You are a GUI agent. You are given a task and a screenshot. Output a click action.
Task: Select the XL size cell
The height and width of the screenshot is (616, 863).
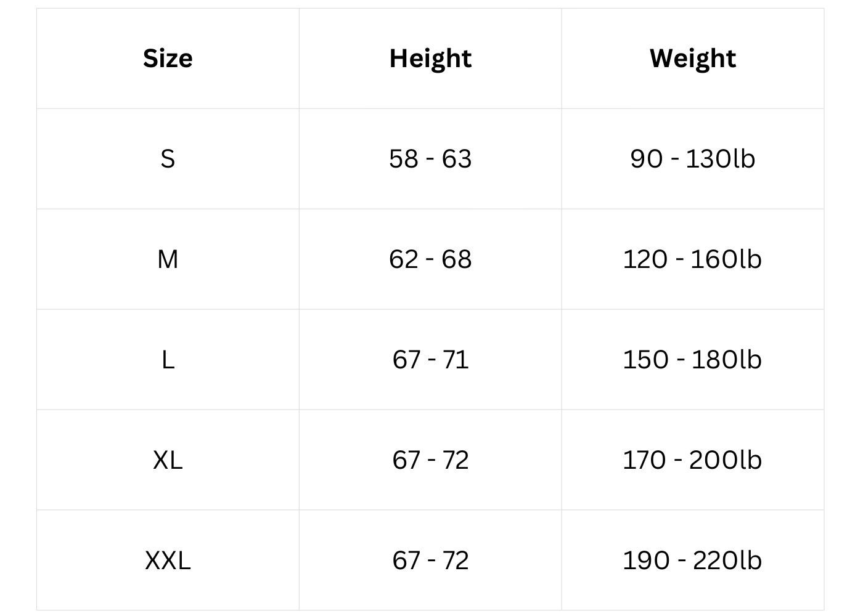168,460
